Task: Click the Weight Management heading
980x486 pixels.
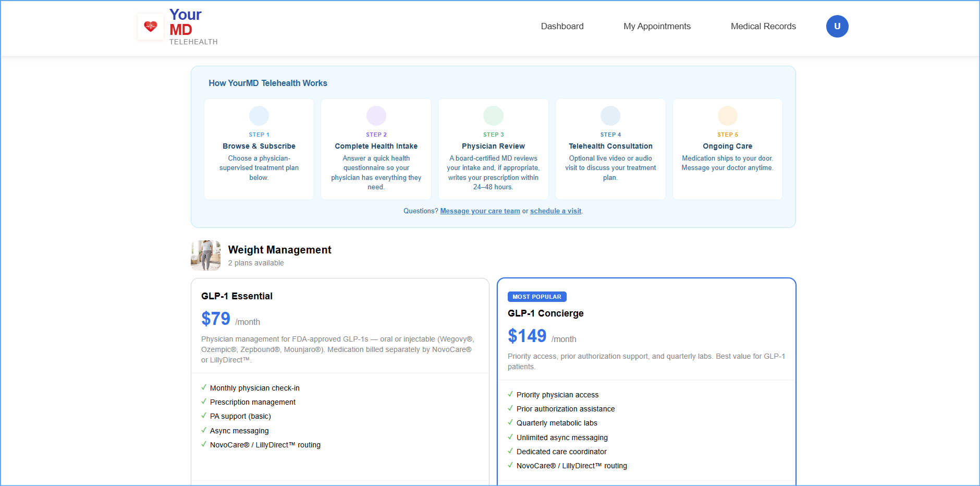Action: pyautogui.click(x=279, y=250)
